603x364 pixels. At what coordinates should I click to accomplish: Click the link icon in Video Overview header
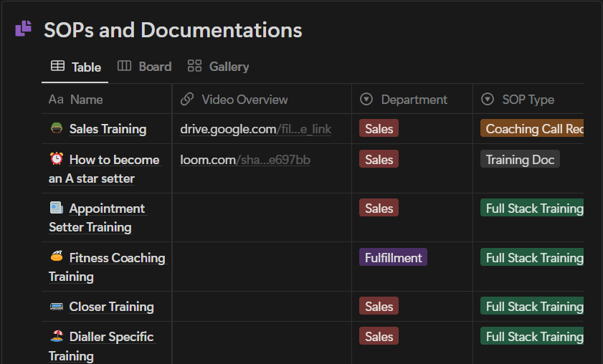point(187,99)
